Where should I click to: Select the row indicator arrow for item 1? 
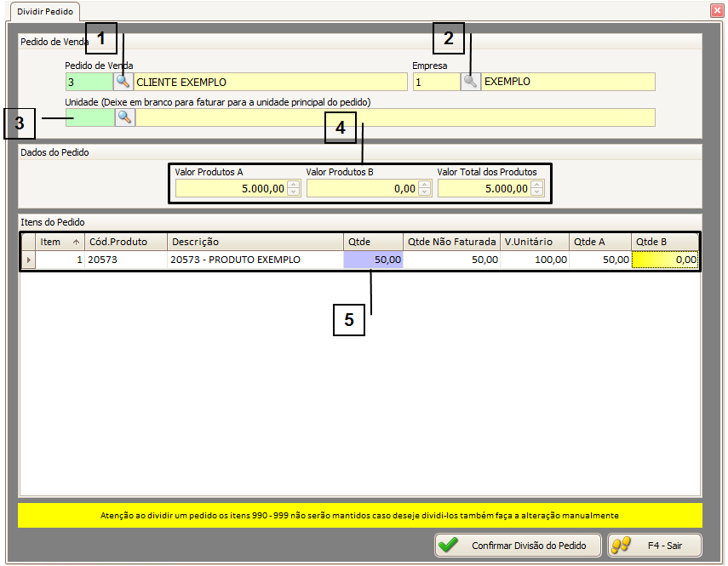click(28, 260)
